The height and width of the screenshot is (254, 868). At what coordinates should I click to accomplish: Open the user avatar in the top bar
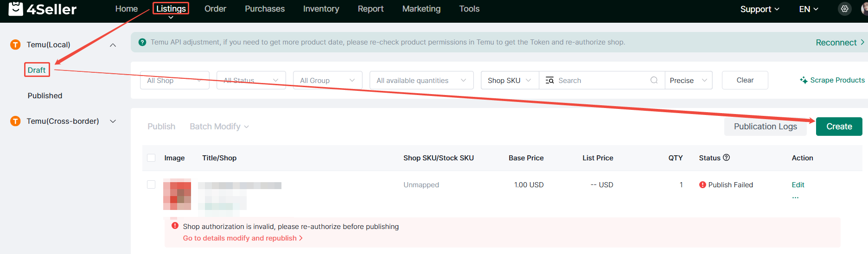pos(864,9)
